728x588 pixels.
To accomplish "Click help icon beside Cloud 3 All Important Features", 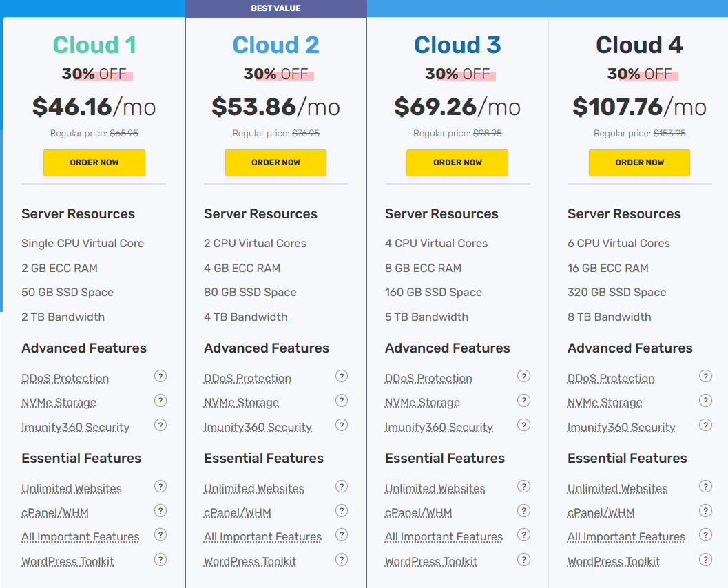I will coord(523,535).
